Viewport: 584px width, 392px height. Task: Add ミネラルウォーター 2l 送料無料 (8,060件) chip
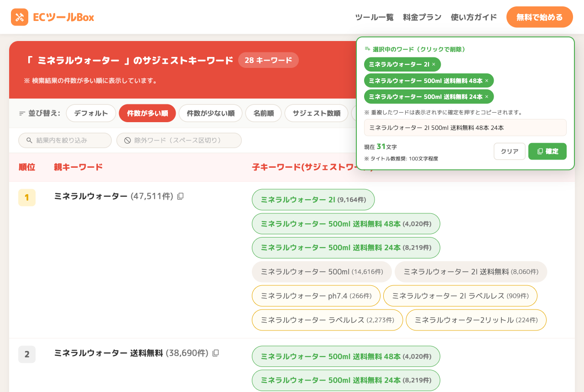(471, 272)
